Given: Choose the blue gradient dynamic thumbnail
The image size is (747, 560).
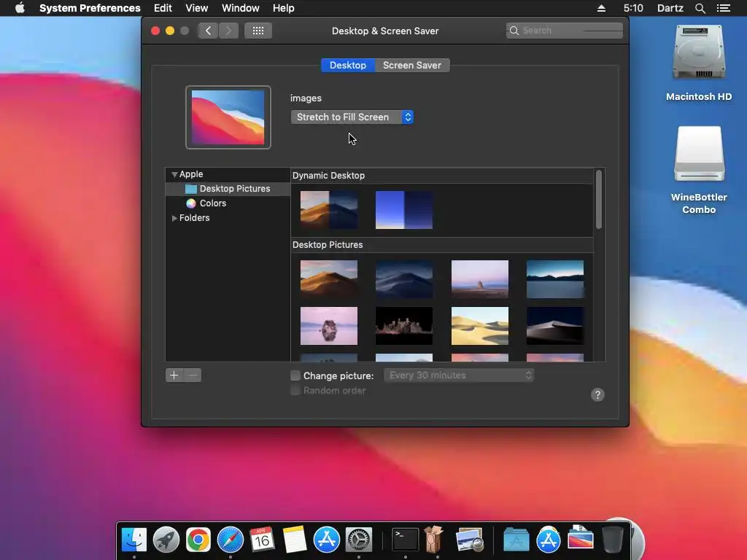Looking at the screenshot, I should click(404, 210).
